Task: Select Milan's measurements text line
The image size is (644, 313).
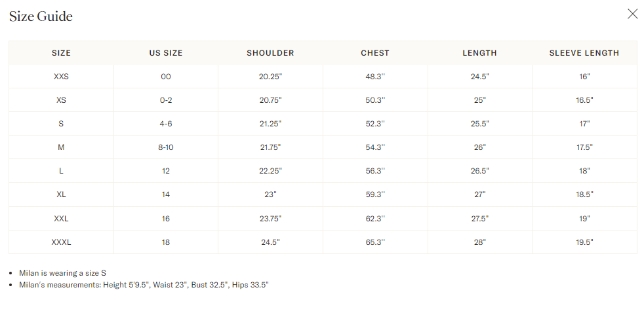Action: coord(144,285)
